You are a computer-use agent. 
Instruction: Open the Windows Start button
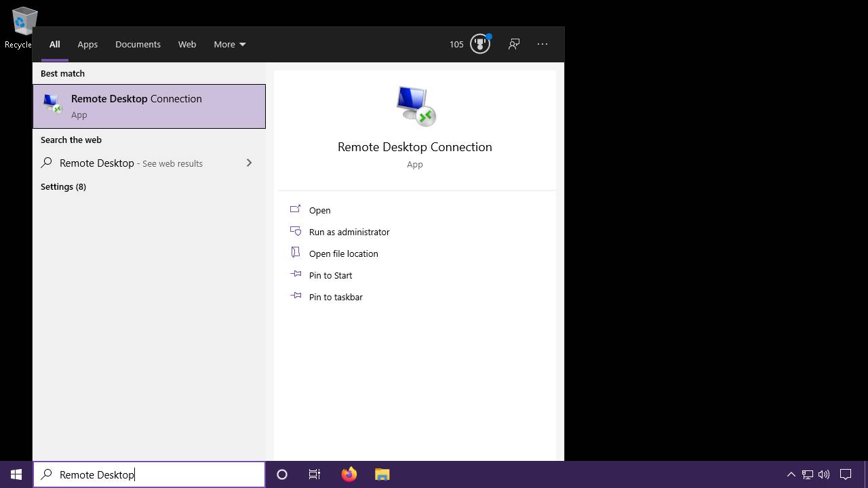(16, 474)
